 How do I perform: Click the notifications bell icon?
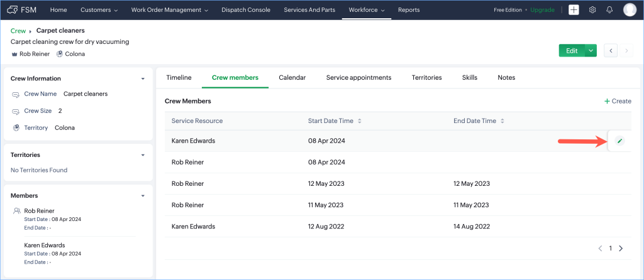pos(609,10)
